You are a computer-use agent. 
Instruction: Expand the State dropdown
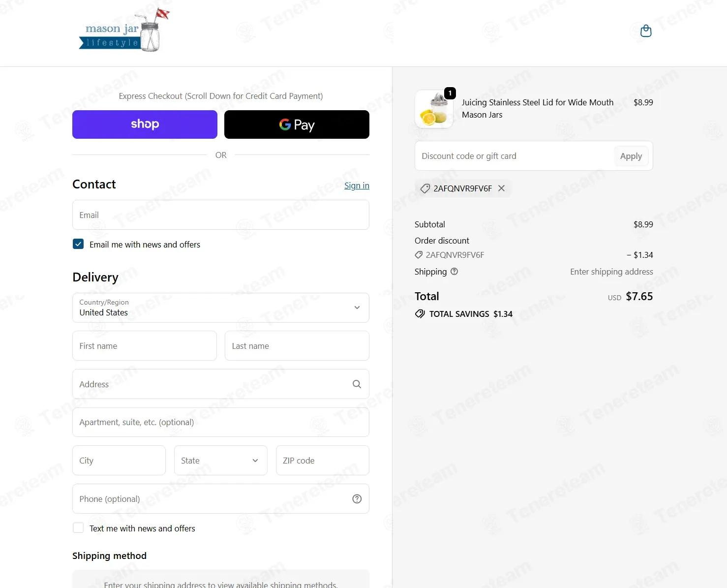tap(221, 461)
